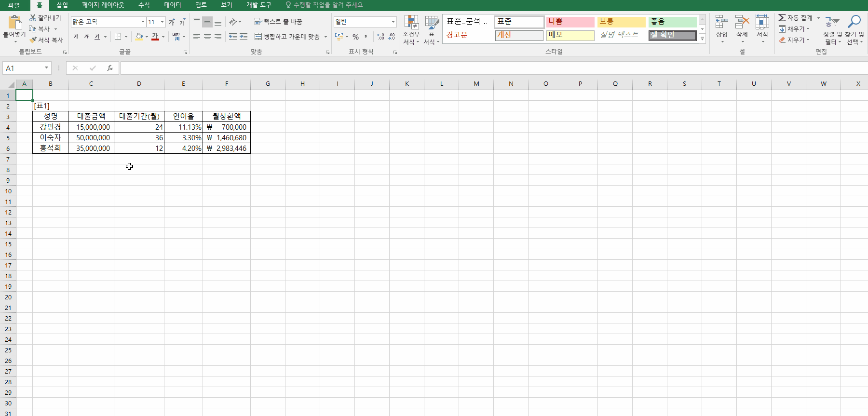Increase font size with the larger 가 icon
The width and height of the screenshot is (868, 416).
pos(172,22)
